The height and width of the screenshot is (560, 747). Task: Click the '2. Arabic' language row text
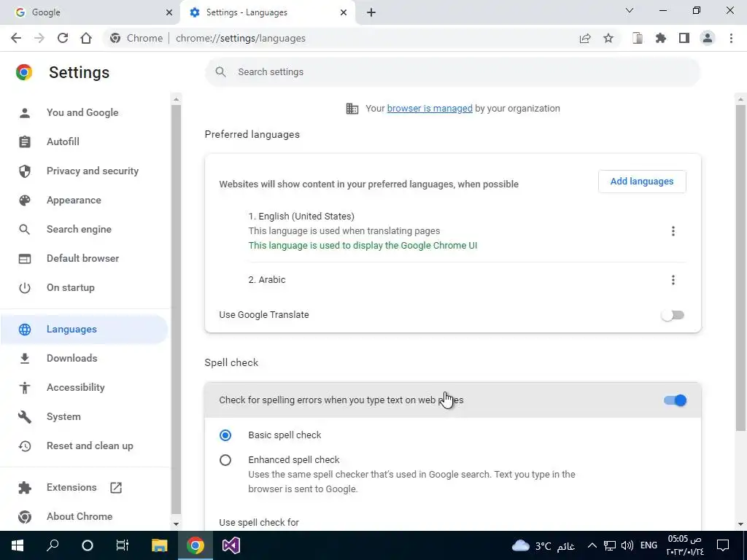click(267, 280)
